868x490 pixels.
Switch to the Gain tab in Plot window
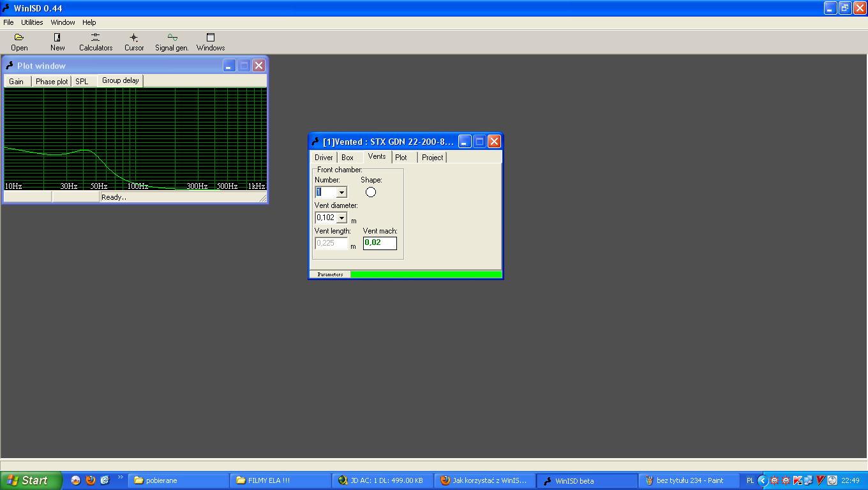click(x=17, y=82)
